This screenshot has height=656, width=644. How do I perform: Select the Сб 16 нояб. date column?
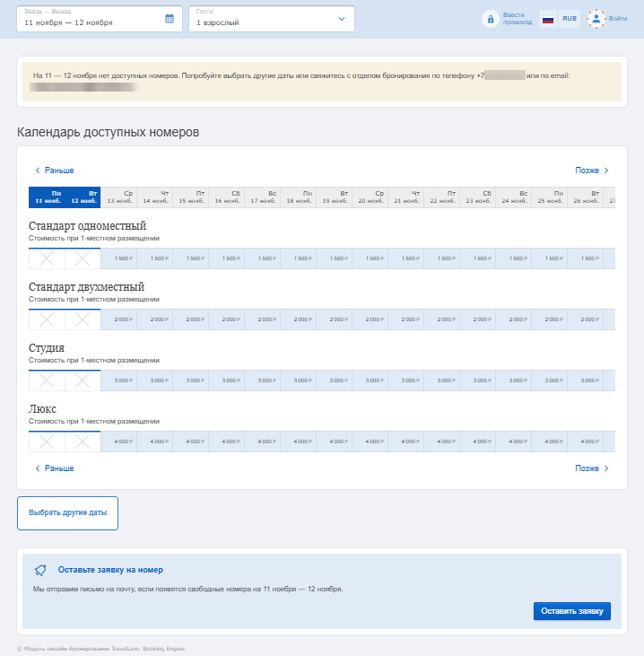[227, 197]
